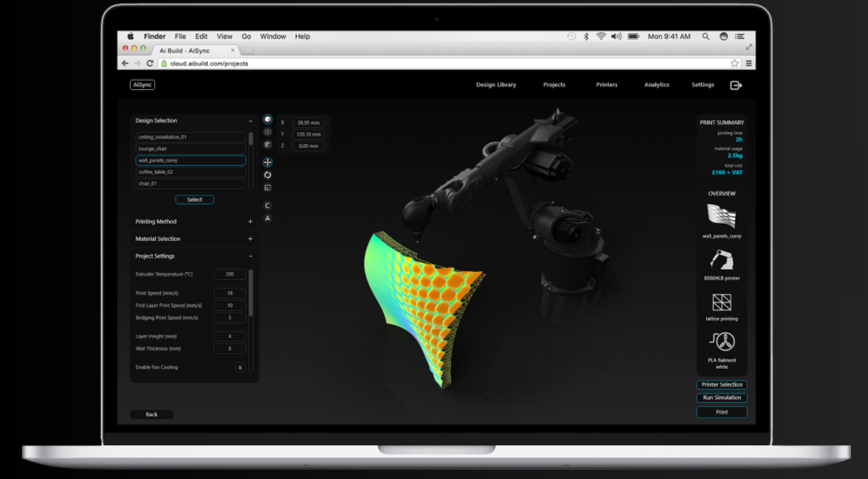868x479 pixels.
Task: Click the browser back arrow
Action: [x=125, y=64]
